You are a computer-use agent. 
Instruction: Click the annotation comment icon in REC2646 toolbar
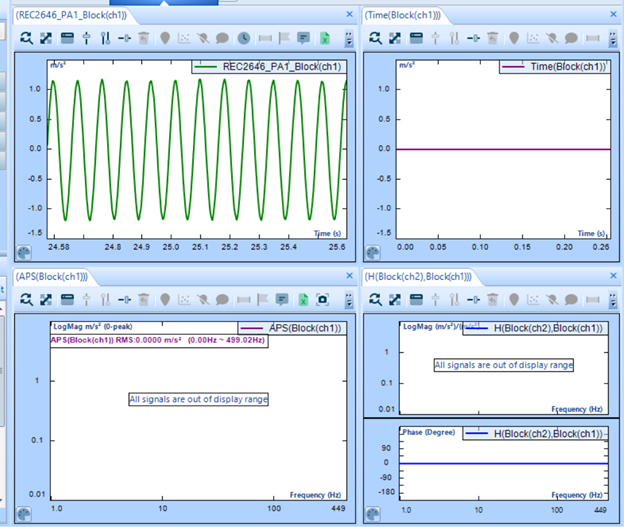(x=304, y=38)
